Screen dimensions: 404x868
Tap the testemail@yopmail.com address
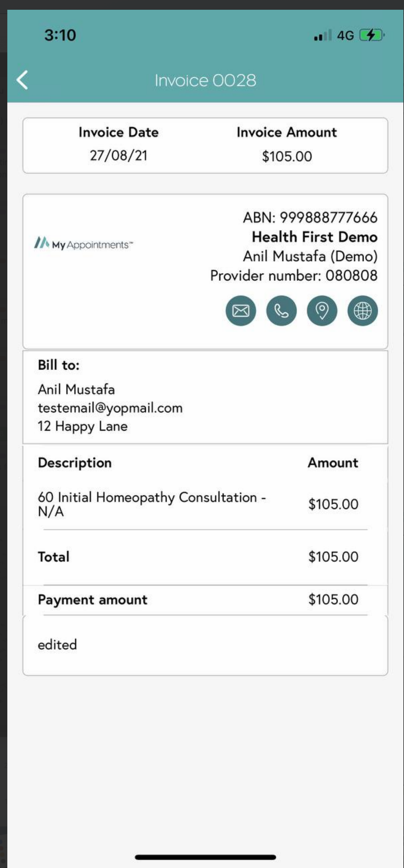pos(110,408)
